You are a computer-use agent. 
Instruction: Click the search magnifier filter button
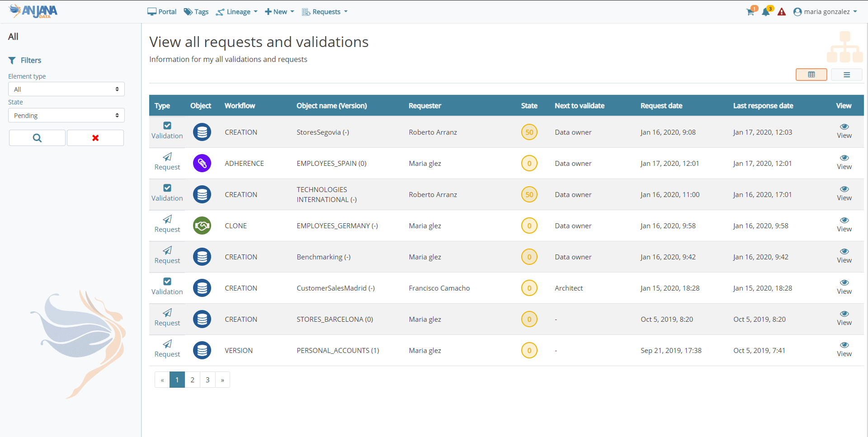37,138
